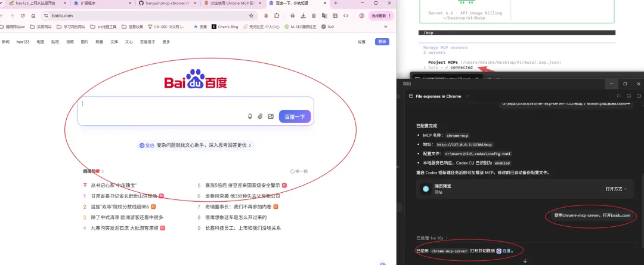Go to Chrome's home page button
The width and height of the screenshot is (644, 265).
33,16
